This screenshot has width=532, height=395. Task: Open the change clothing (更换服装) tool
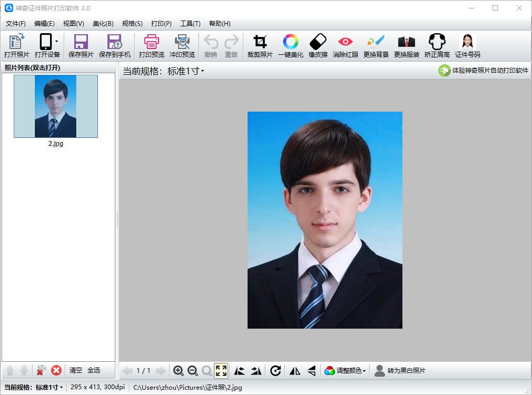[406, 46]
